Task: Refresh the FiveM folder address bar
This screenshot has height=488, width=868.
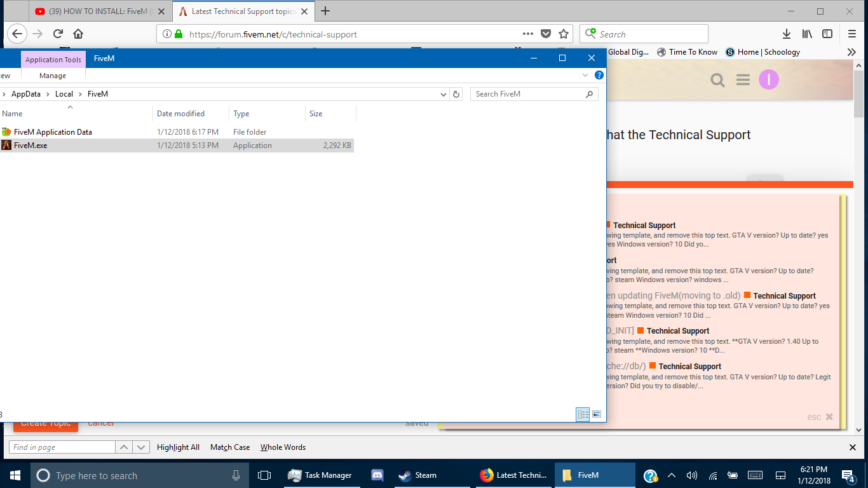Action: pyautogui.click(x=456, y=94)
